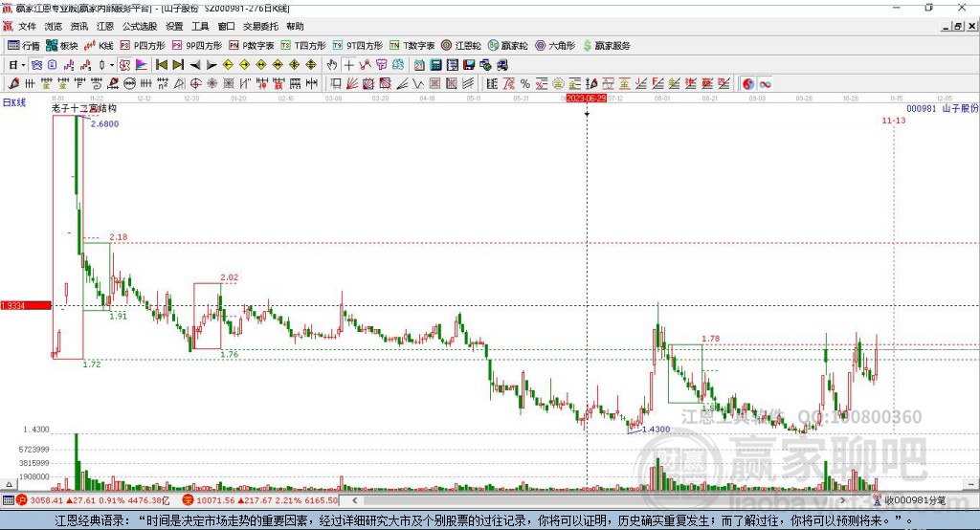Open the 9P四方形 tool
Image resolution: width=980 pixels, height=530 pixels.
click(197, 46)
